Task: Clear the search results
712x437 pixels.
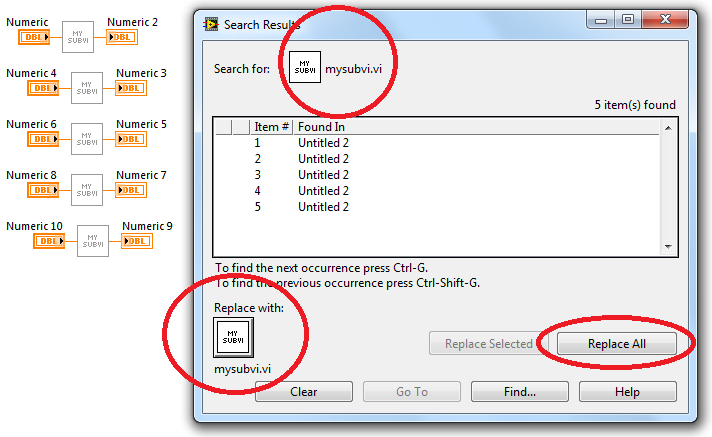Action: [304, 392]
